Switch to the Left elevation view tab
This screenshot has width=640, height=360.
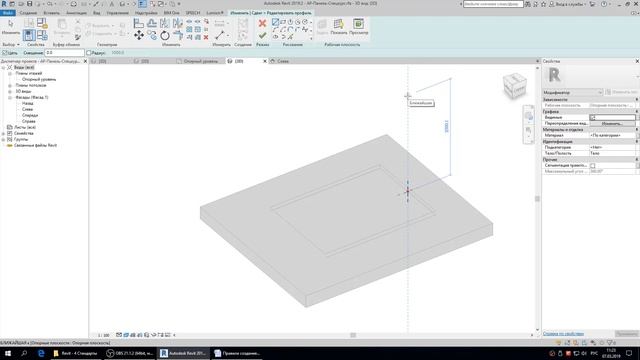tap(283, 61)
